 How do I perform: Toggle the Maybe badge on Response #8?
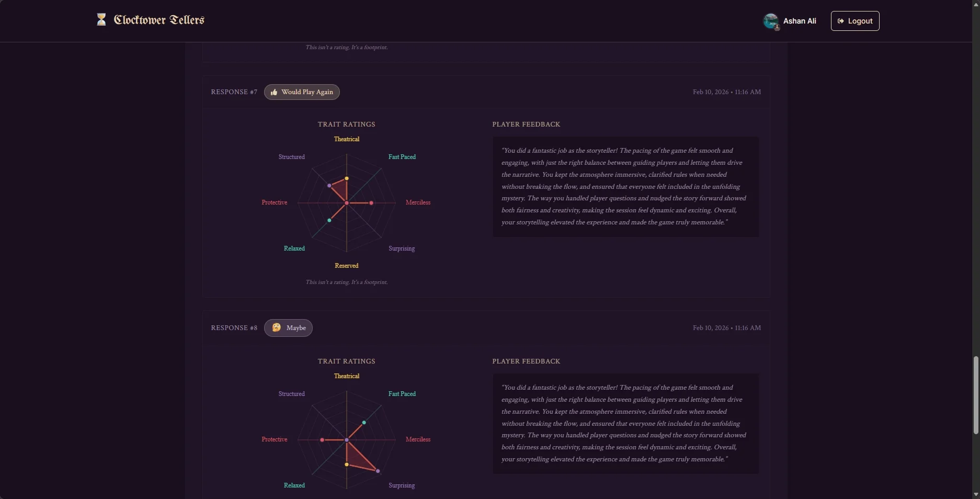point(288,328)
